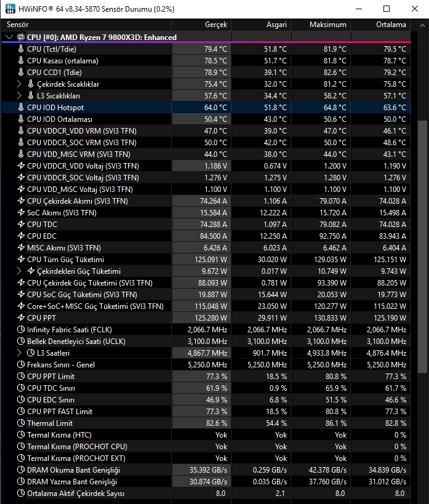Expand the Çekirdek Sıcaklıklar row
Viewport: 429px width, 504px height.
click(x=19, y=84)
